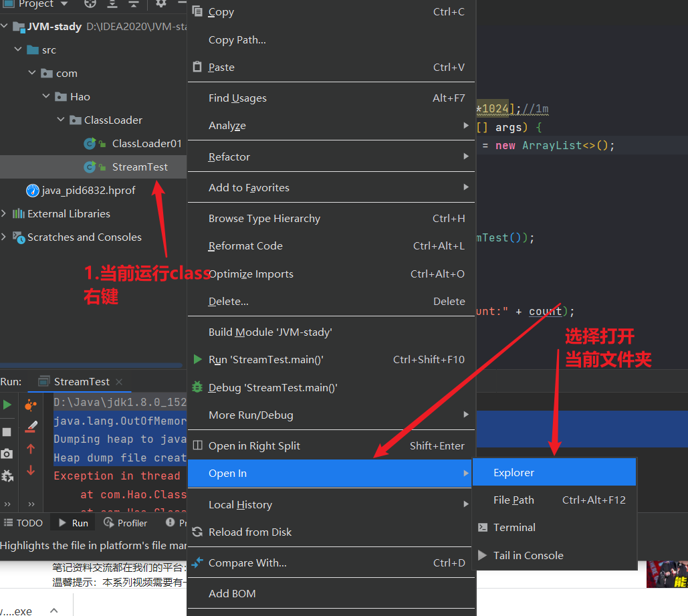Click the Terminal icon in submenu

tap(483, 527)
